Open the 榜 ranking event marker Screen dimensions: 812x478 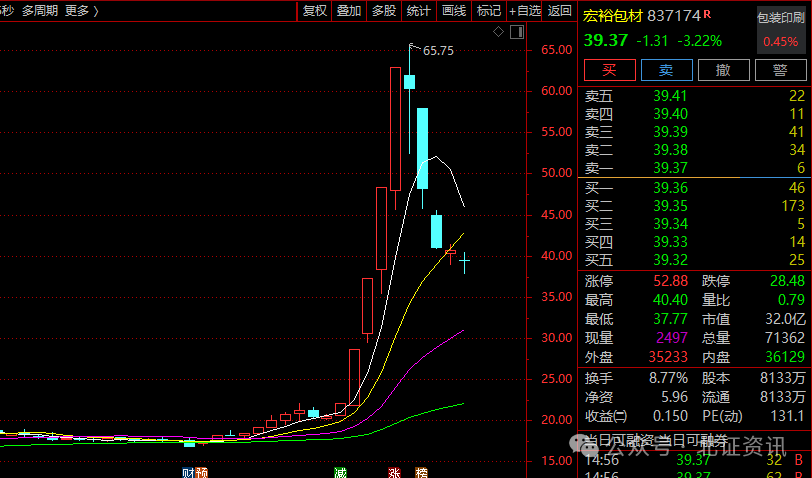[x=422, y=473]
